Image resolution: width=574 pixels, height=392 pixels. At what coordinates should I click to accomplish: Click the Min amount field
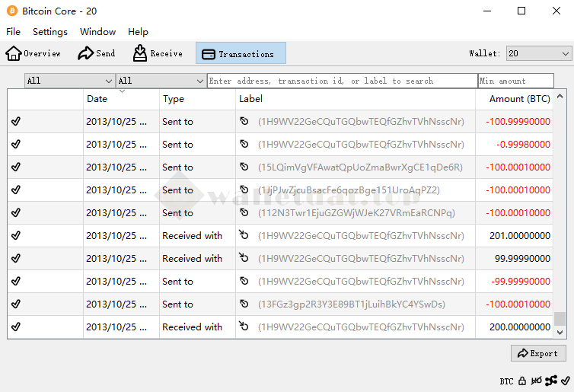pos(515,81)
